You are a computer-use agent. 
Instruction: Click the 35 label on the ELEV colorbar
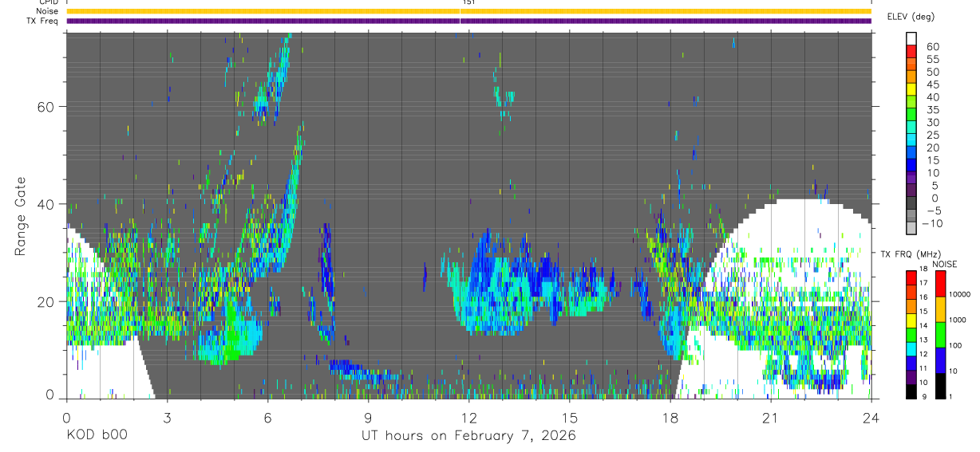[x=932, y=110]
